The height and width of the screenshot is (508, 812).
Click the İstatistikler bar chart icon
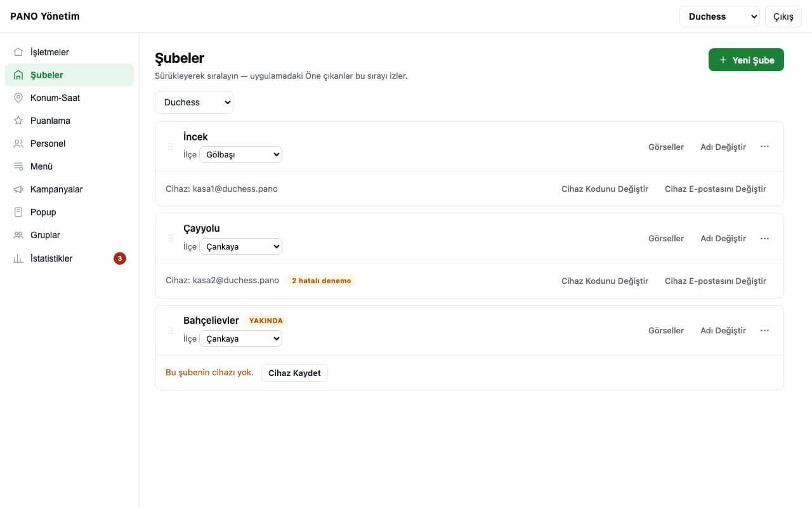click(18, 258)
